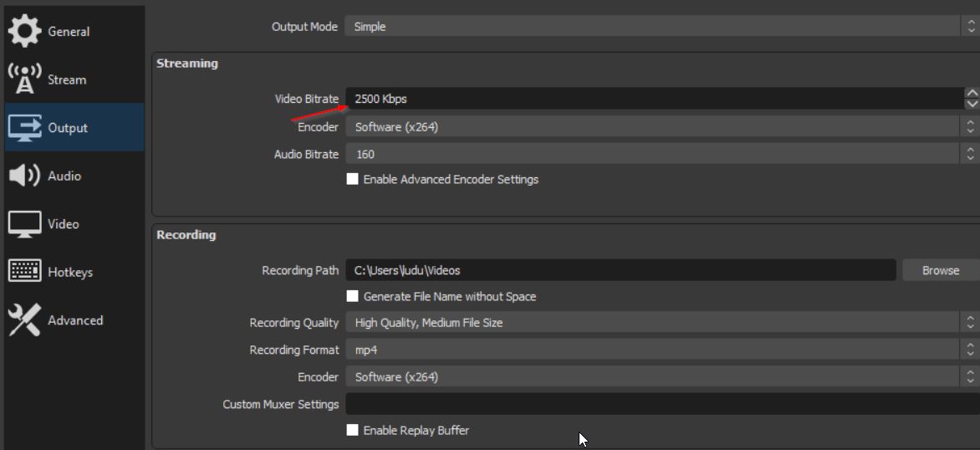Open General settings gear icon
Screen dimensions: 980x450
click(x=24, y=31)
